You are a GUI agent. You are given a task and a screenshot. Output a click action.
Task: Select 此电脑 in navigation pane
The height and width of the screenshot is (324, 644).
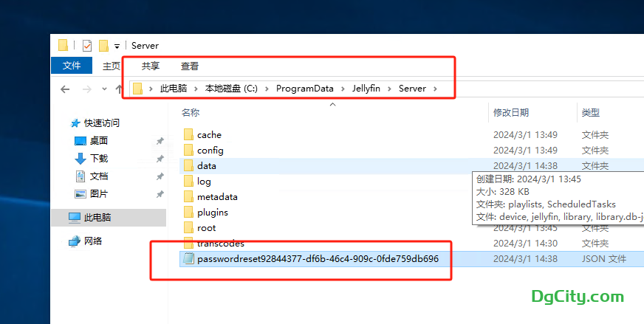click(x=97, y=218)
